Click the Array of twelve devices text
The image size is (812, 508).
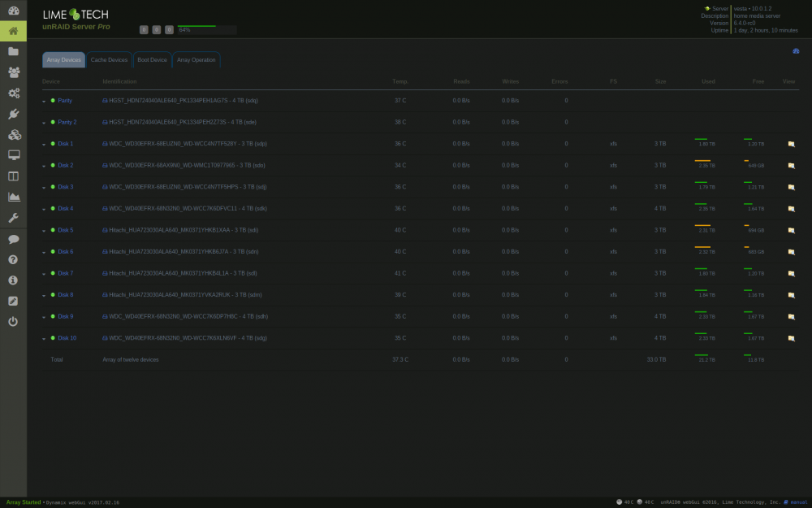[x=131, y=360]
